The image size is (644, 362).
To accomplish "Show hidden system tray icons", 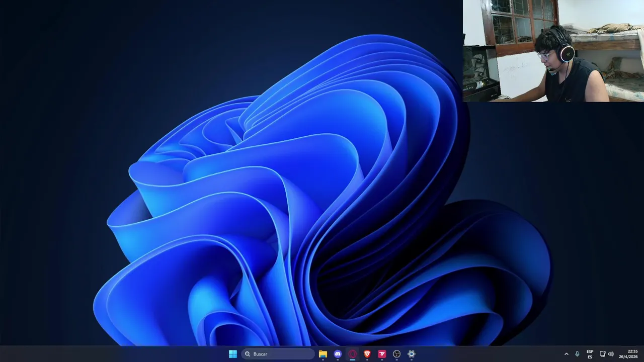I will 566,354.
